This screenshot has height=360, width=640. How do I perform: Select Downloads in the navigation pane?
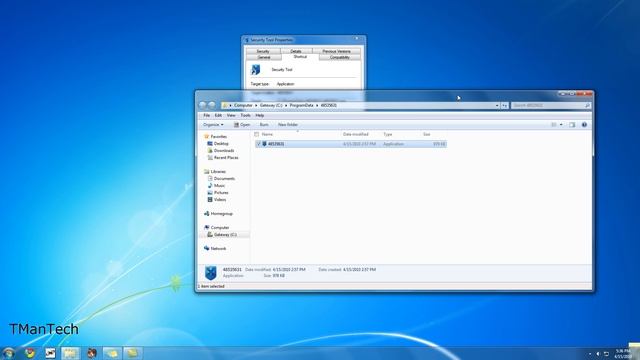click(221, 151)
